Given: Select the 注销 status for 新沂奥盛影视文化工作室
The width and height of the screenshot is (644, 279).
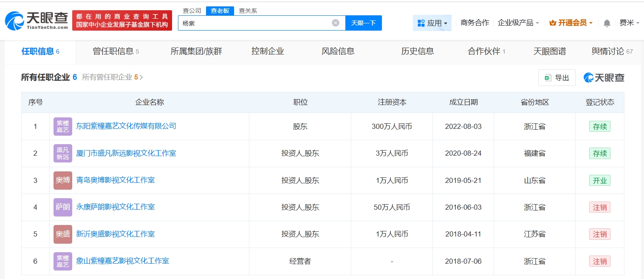Looking at the screenshot, I should coord(600,234).
